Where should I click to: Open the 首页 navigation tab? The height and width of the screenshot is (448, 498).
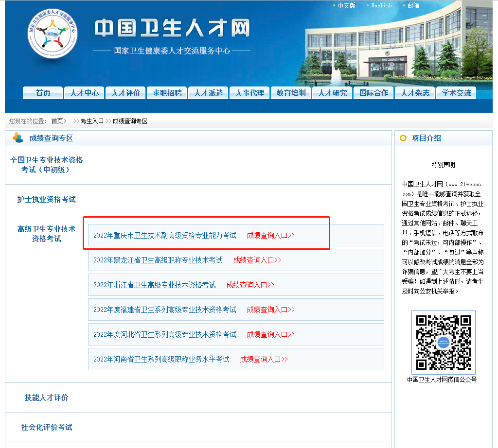(x=43, y=93)
